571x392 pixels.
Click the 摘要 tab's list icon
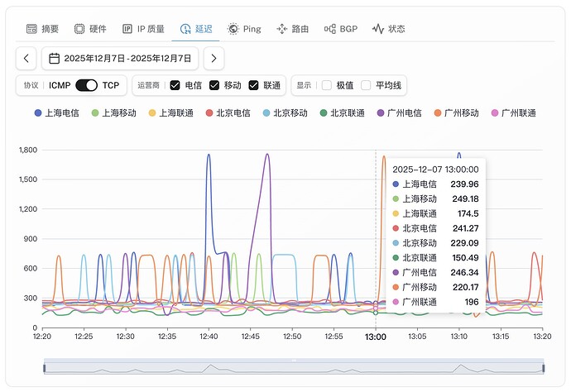[x=31, y=29]
